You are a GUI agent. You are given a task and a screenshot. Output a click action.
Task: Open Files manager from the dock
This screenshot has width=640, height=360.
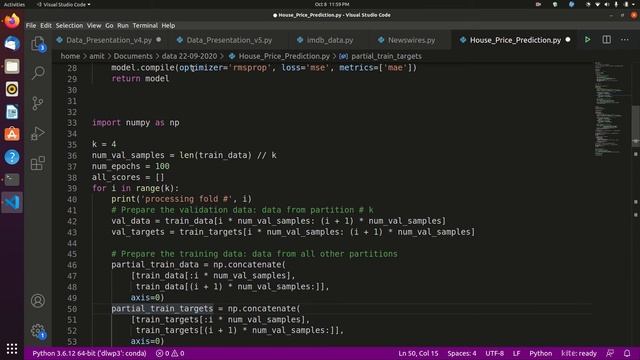coord(12,66)
